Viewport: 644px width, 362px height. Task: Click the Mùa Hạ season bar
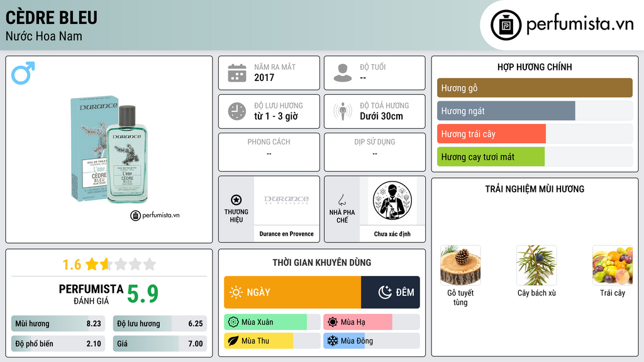[x=372, y=322]
